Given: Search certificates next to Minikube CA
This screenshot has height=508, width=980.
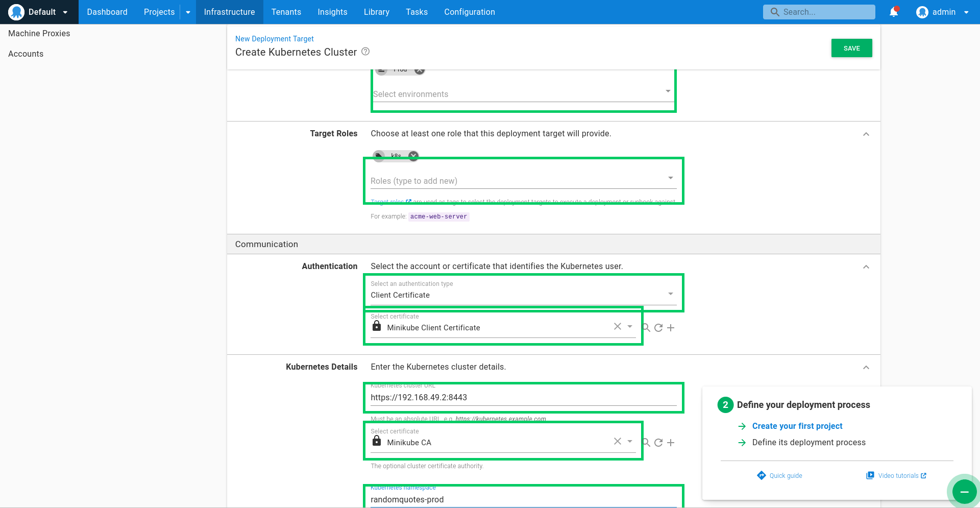Looking at the screenshot, I should (646, 443).
